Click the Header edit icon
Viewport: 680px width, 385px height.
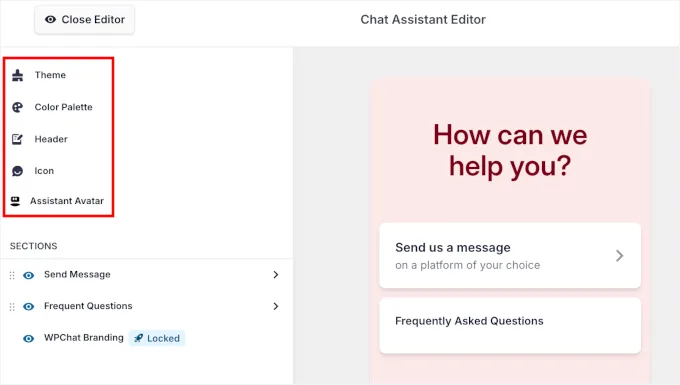[17, 139]
